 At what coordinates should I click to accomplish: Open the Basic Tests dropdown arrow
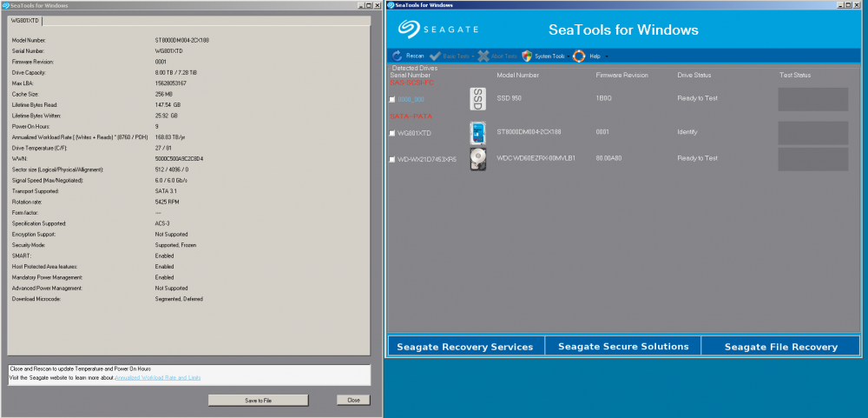click(473, 56)
